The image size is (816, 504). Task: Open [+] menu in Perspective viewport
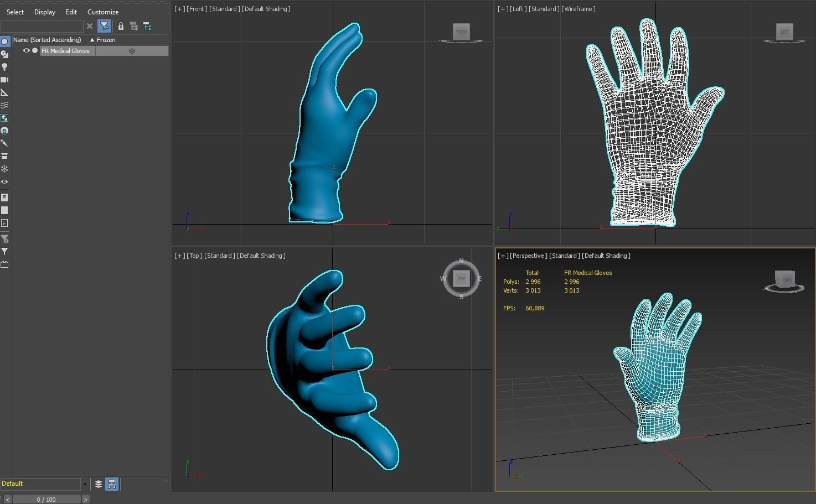coord(503,256)
